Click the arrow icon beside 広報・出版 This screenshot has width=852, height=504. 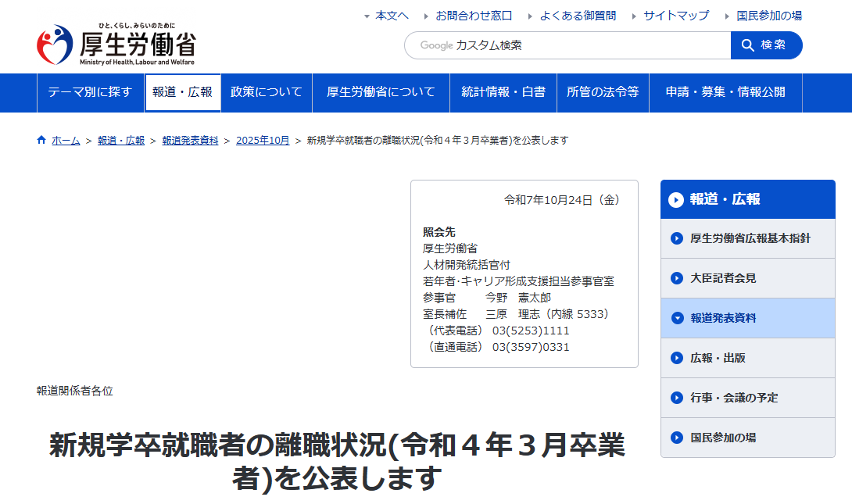click(676, 358)
